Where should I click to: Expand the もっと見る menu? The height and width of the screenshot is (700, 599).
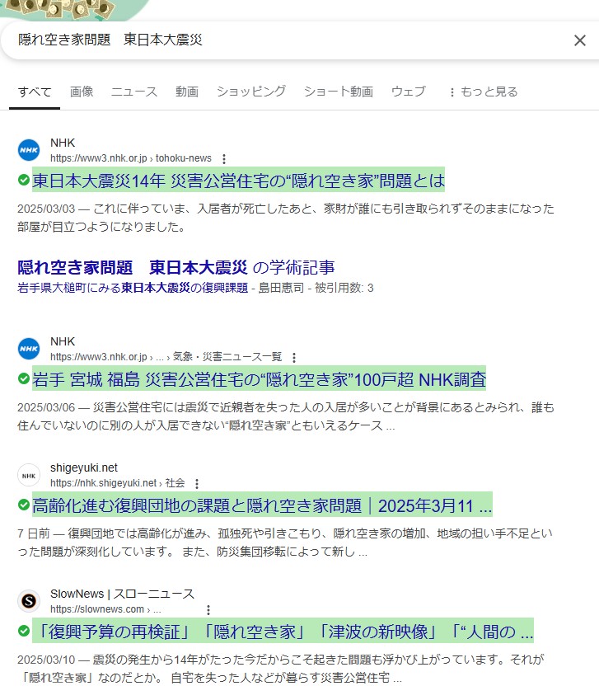tap(484, 92)
